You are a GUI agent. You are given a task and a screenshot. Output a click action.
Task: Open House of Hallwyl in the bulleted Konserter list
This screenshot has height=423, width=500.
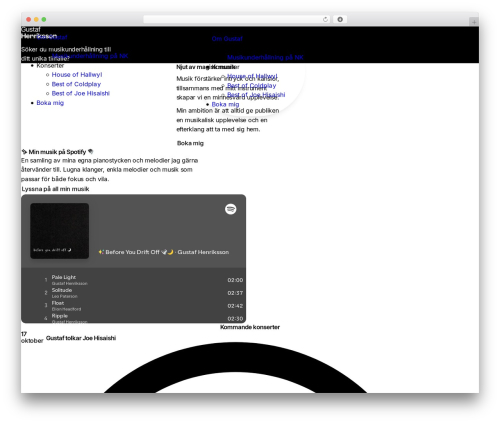77,75
